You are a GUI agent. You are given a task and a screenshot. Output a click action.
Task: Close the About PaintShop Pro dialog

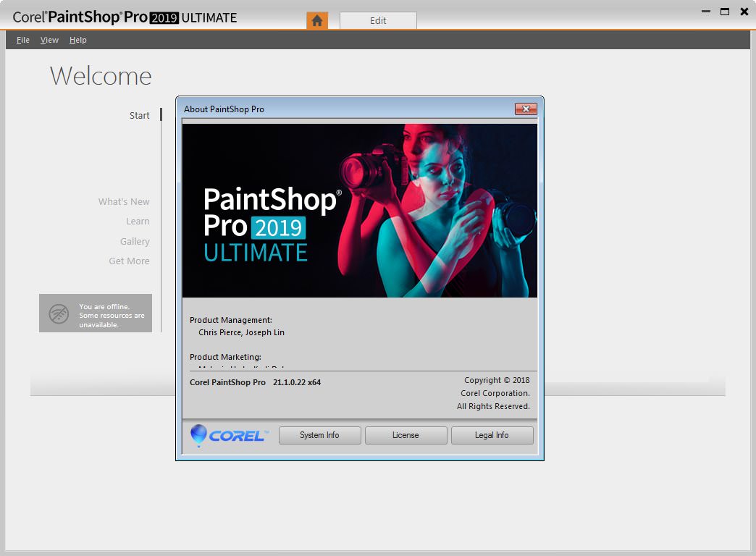click(526, 109)
